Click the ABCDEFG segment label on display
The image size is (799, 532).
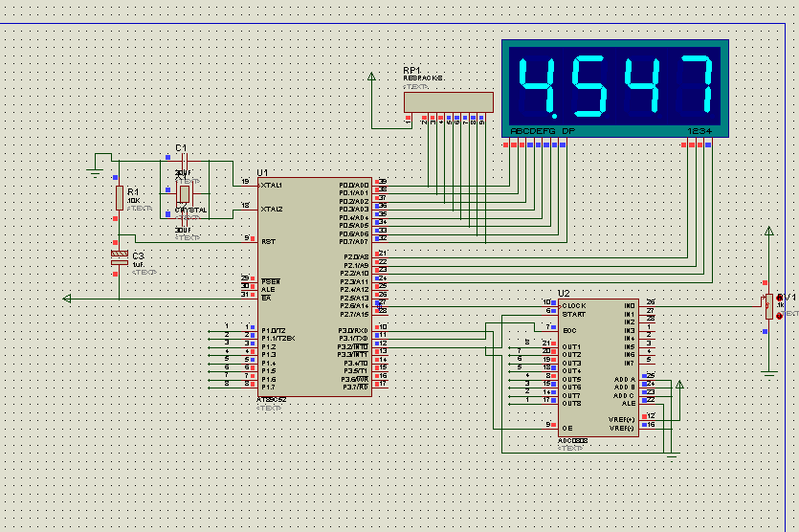coord(532,131)
